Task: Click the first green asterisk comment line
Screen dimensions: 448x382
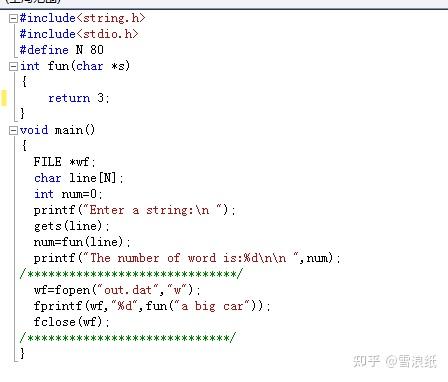Action: point(131,274)
